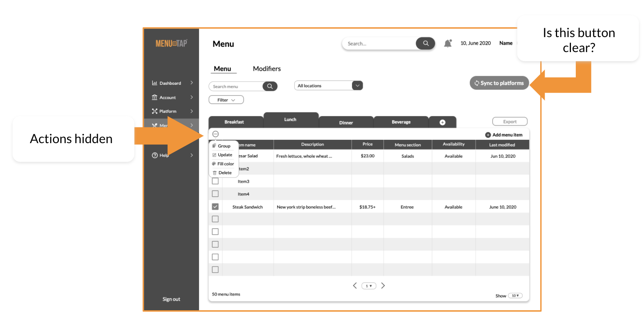Switch to the Modifiers tab

point(267,69)
